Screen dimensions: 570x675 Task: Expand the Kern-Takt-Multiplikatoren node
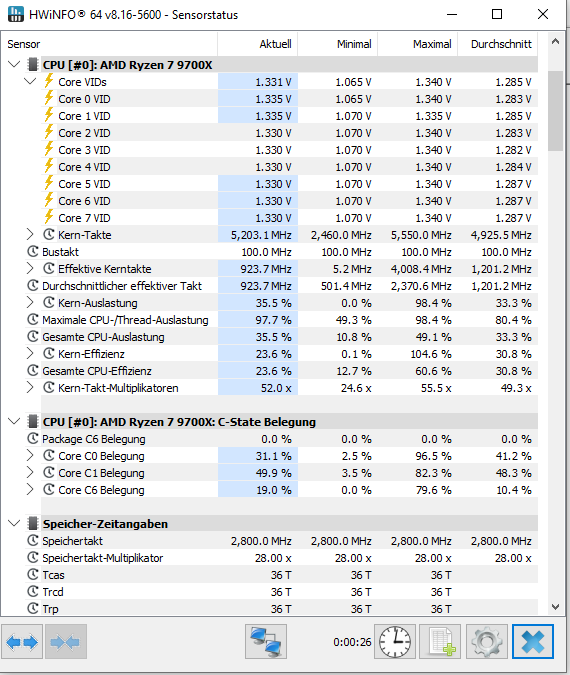pos(30,387)
